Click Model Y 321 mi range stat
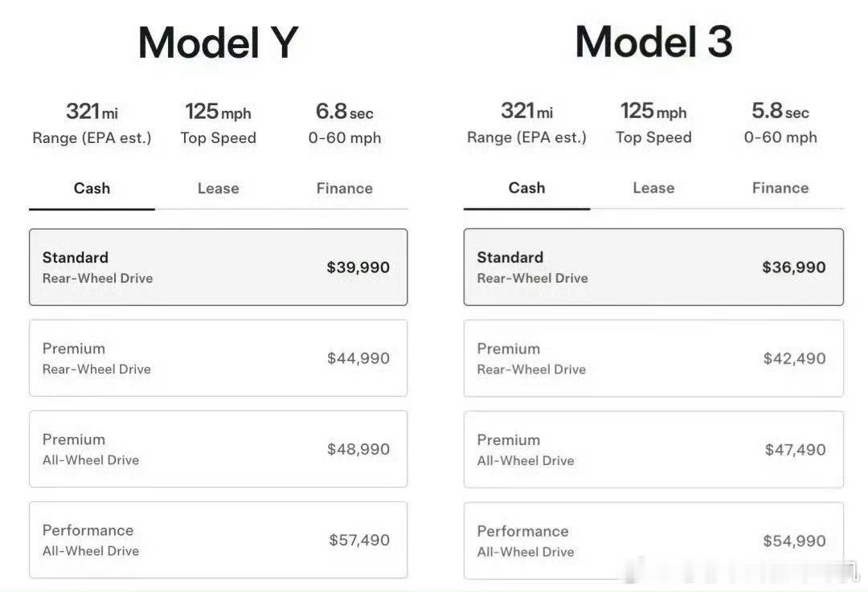The height and width of the screenshot is (592, 868). pyautogui.click(x=92, y=123)
